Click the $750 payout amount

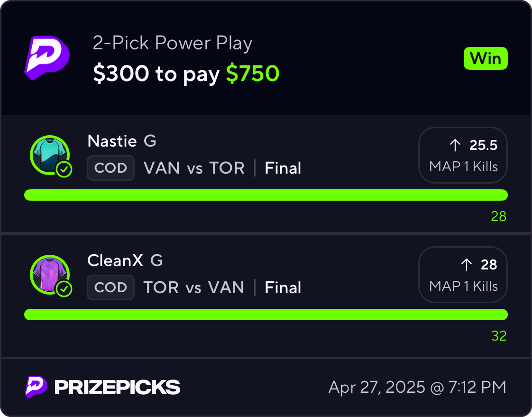point(252,73)
